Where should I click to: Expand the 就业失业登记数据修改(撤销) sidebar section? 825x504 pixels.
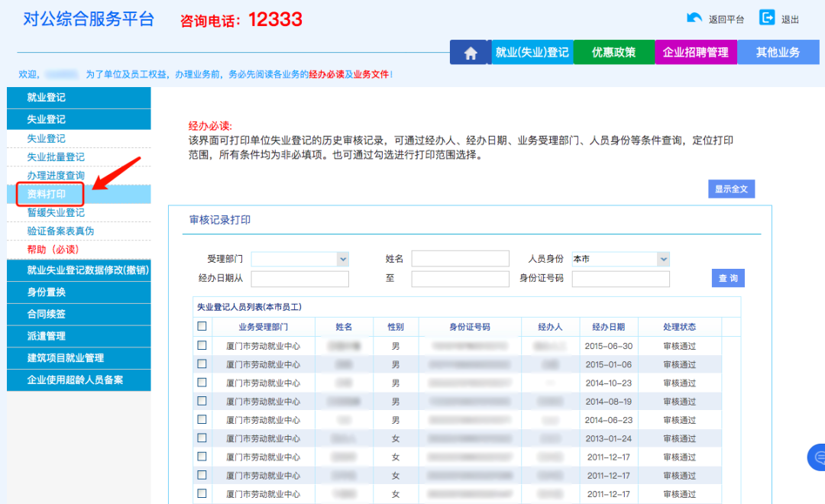click(79, 270)
